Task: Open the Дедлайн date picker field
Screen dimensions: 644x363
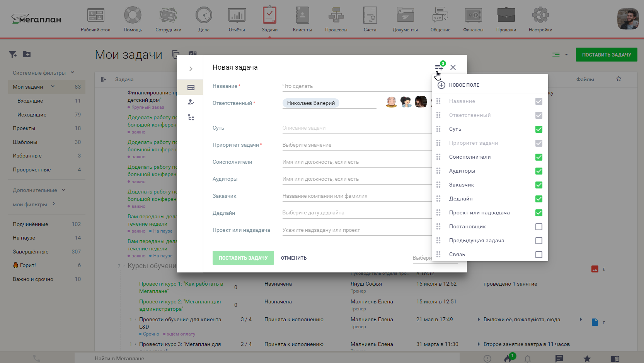Action: pyautogui.click(x=357, y=213)
